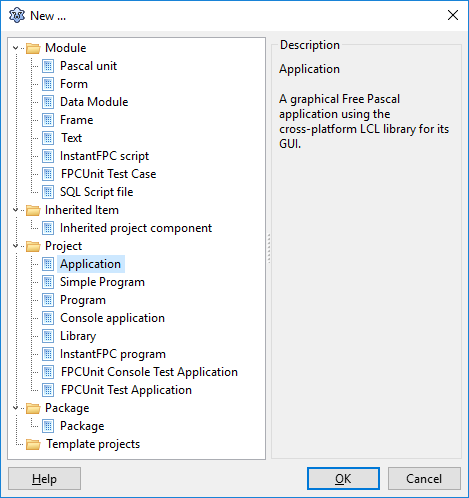Click the Pascal unit file icon
The width and height of the screenshot is (469, 498).
point(48,66)
